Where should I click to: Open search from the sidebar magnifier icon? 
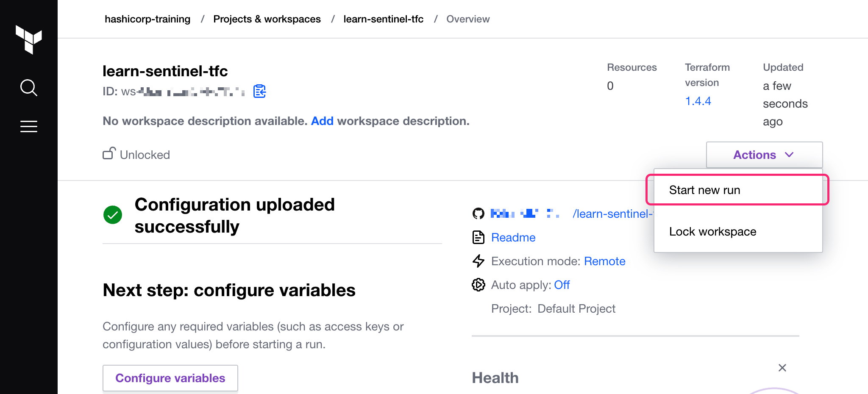pyautogui.click(x=28, y=88)
